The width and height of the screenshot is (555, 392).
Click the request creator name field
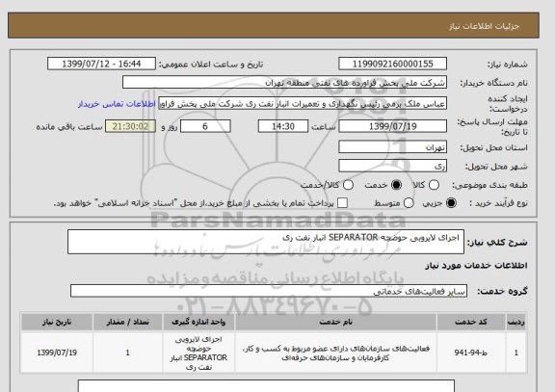tap(303, 104)
